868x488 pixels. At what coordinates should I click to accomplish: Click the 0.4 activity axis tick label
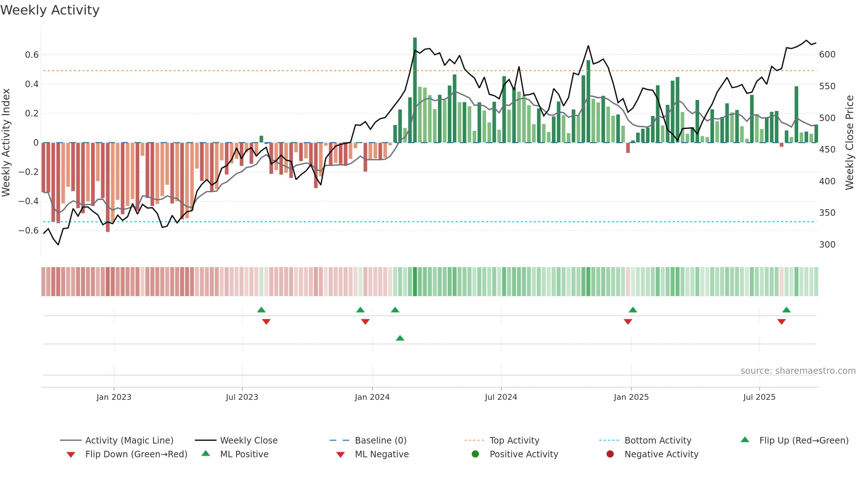click(32, 84)
